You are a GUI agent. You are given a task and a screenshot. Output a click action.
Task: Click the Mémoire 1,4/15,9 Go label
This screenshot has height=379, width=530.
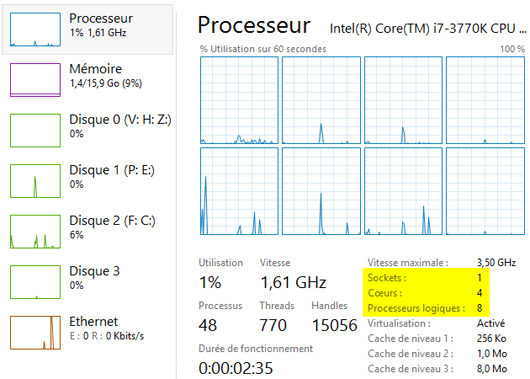click(105, 75)
